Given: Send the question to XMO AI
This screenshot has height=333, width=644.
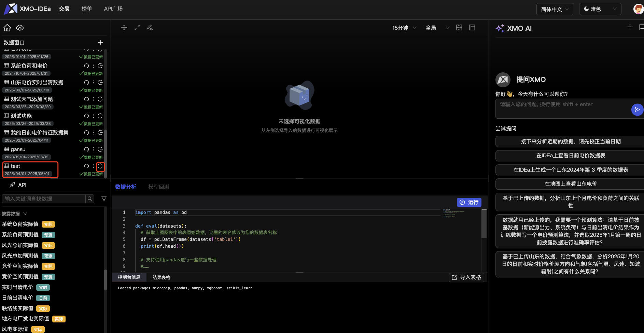Looking at the screenshot, I should pos(637,110).
